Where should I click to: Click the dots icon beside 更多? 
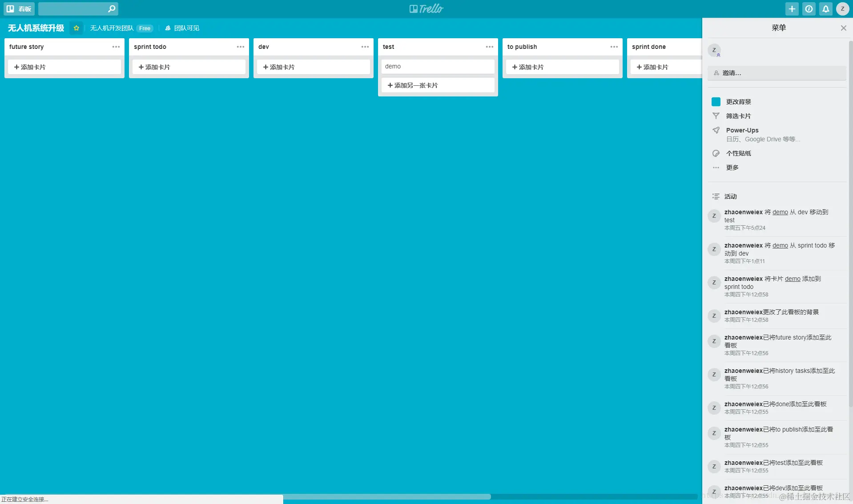(716, 168)
